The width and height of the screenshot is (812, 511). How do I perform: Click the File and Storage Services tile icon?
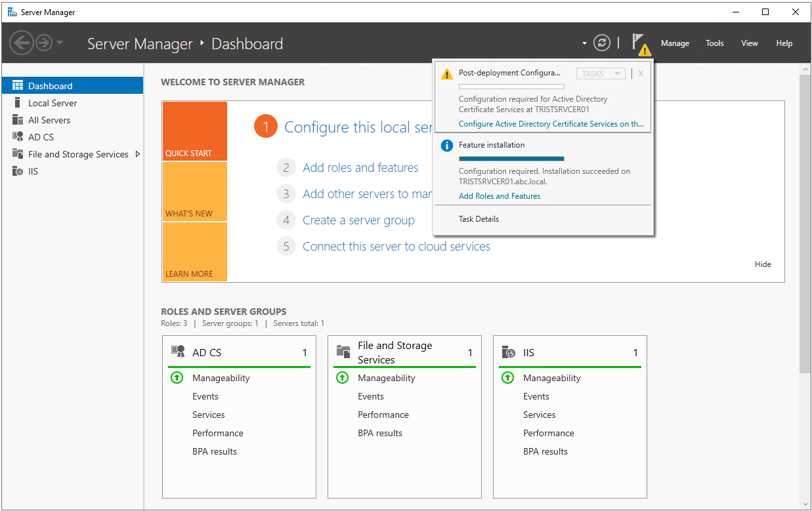343,352
